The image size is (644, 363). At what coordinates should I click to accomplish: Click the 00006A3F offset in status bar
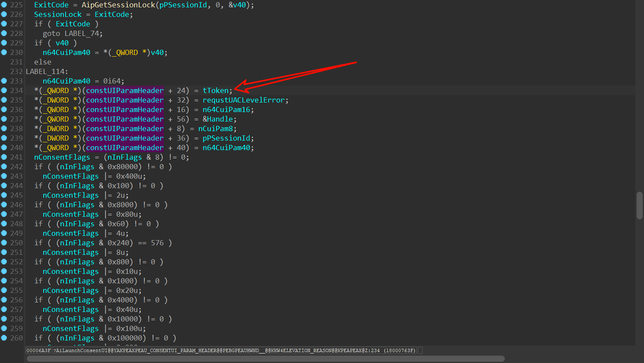coord(38,350)
